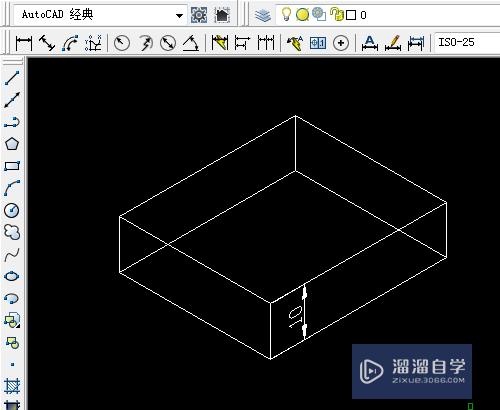The image size is (500, 410).
Task: Click the Quick Dimension tool
Action: [x=220, y=43]
